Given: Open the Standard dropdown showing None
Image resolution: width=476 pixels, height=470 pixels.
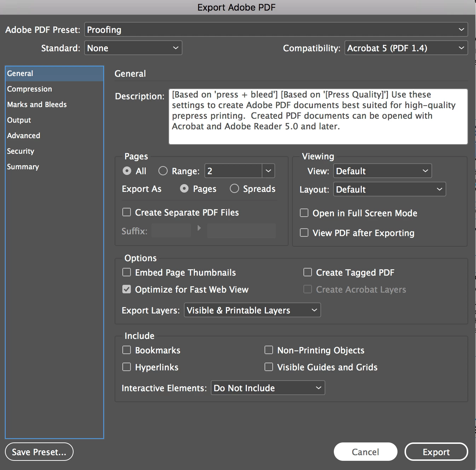Looking at the screenshot, I should 133,48.
